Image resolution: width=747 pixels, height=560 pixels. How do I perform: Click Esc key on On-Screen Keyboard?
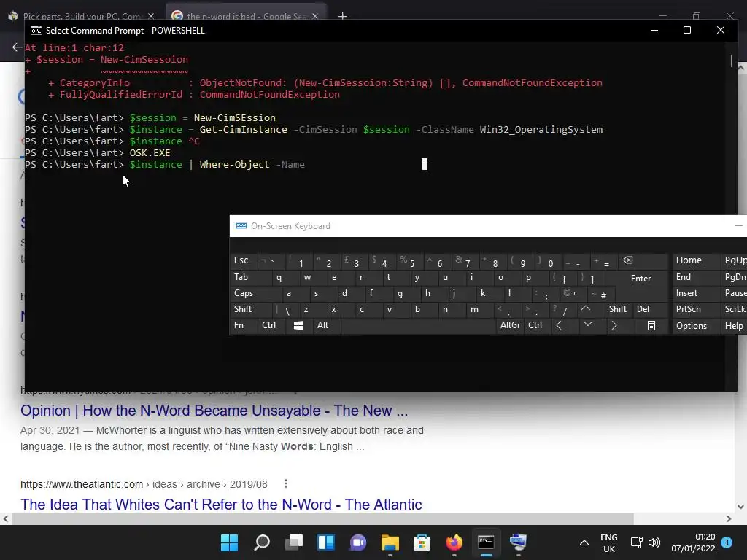click(244, 260)
